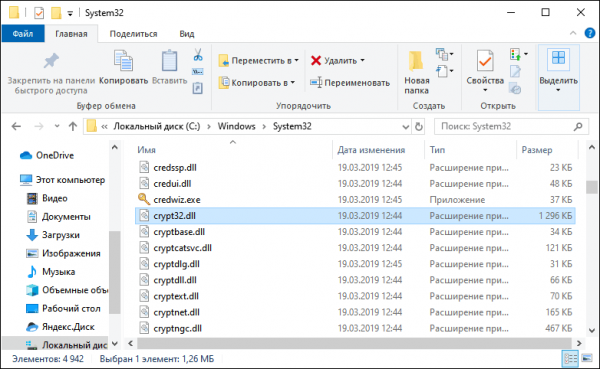600x369 pixels.
Task: Select cryptbase.dll in the list
Action: click(355, 232)
